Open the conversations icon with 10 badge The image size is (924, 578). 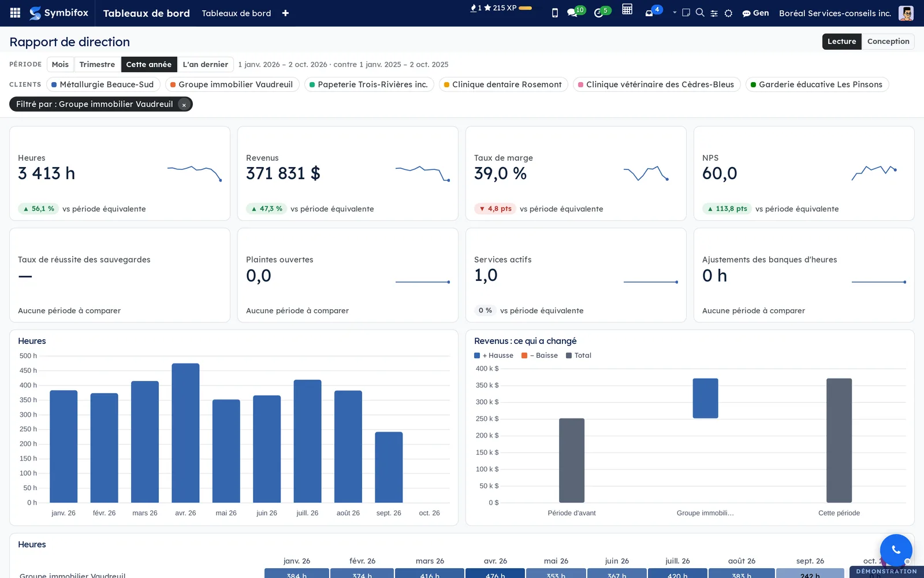[x=572, y=13]
